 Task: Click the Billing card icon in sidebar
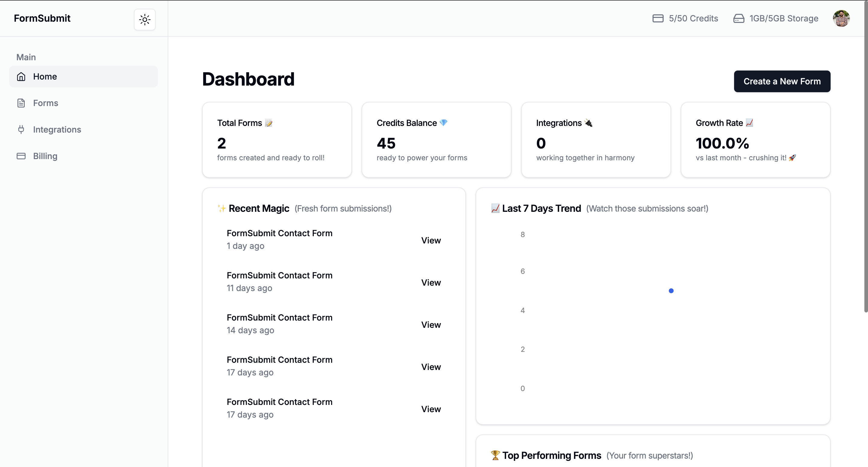(21, 156)
